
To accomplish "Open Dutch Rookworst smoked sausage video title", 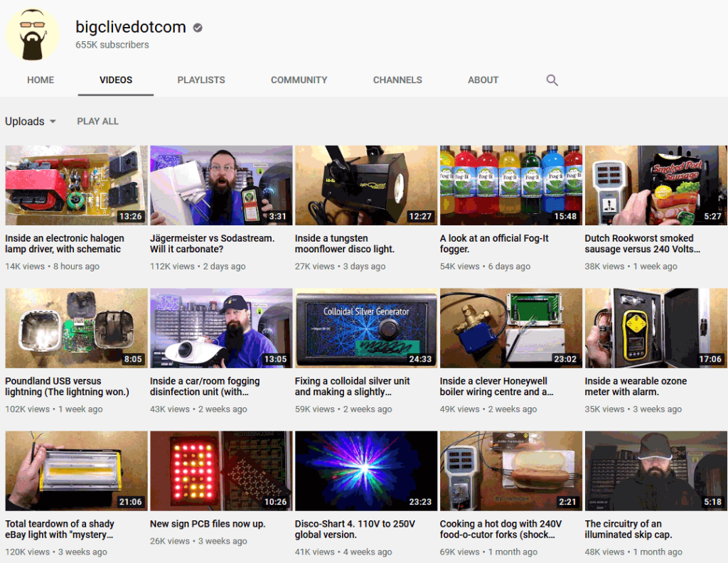I will [x=643, y=244].
